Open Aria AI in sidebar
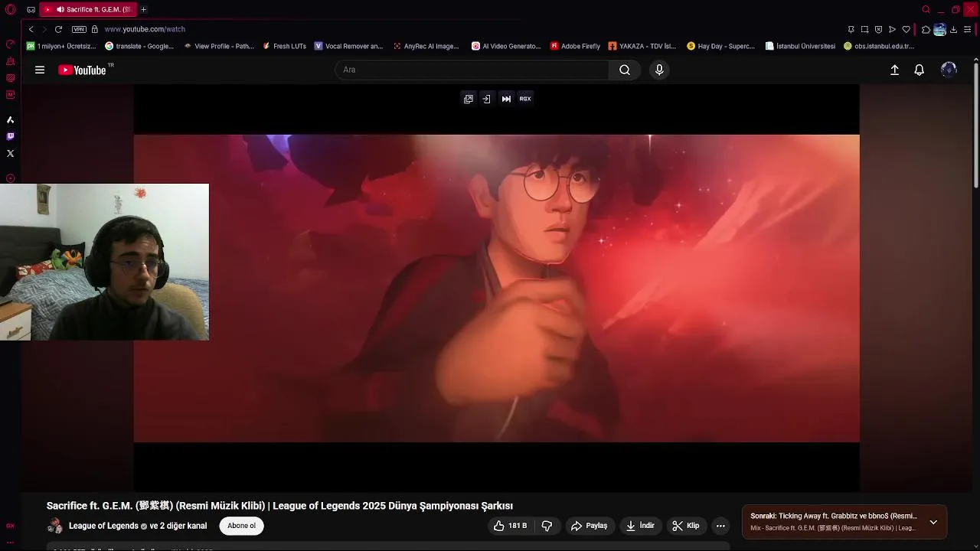The height and width of the screenshot is (551, 980). pos(10,120)
